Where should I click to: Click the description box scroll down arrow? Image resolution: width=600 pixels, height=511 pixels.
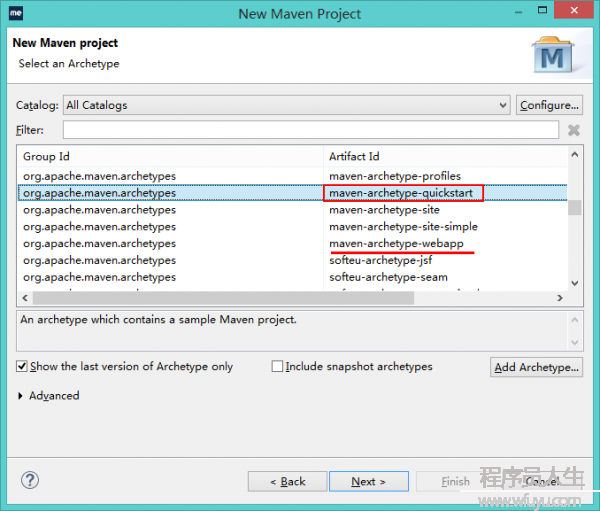coord(574,342)
